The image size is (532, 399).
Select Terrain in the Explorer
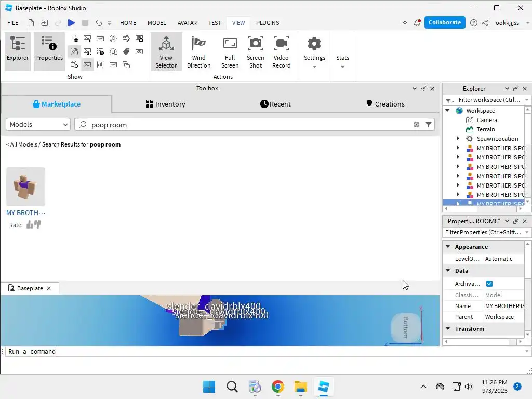(486, 129)
